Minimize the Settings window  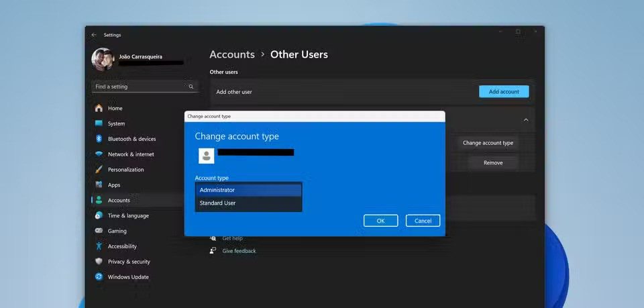500,32
